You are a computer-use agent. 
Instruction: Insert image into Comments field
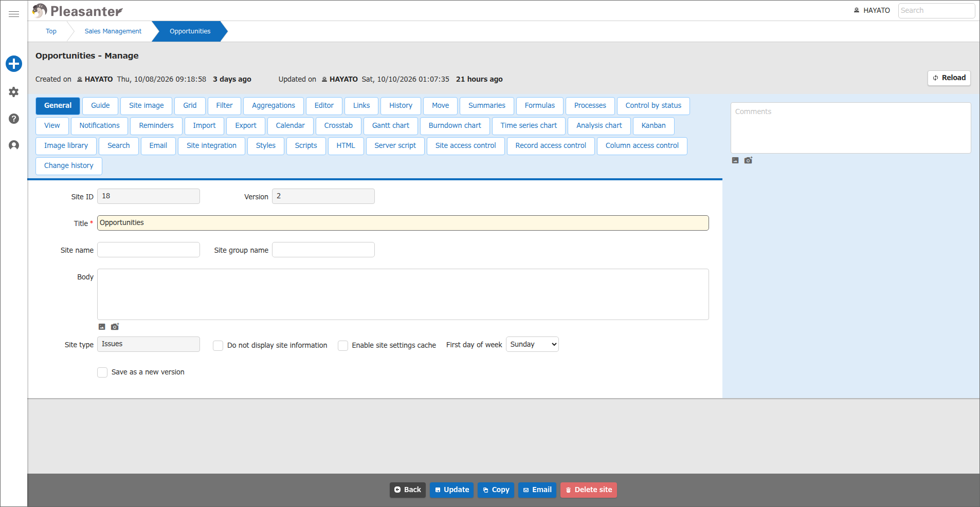pyautogui.click(x=735, y=160)
